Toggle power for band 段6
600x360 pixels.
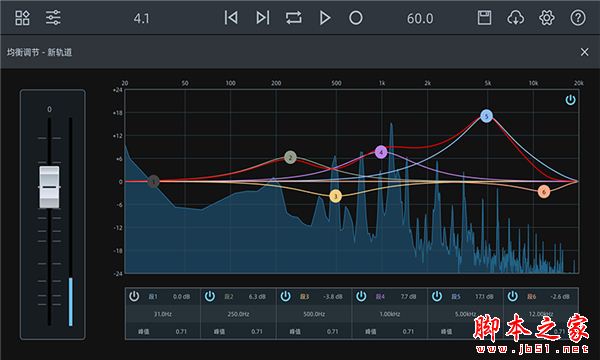coord(513,296)
